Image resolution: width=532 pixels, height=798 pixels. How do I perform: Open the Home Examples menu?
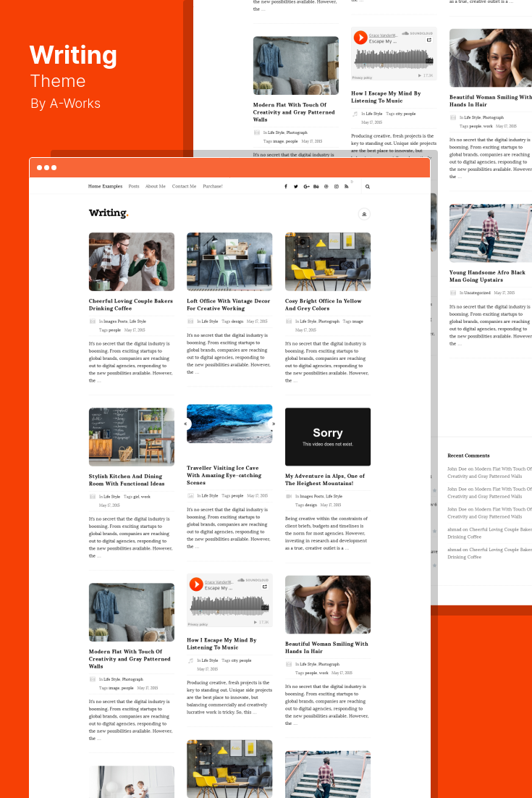[105, 186]
